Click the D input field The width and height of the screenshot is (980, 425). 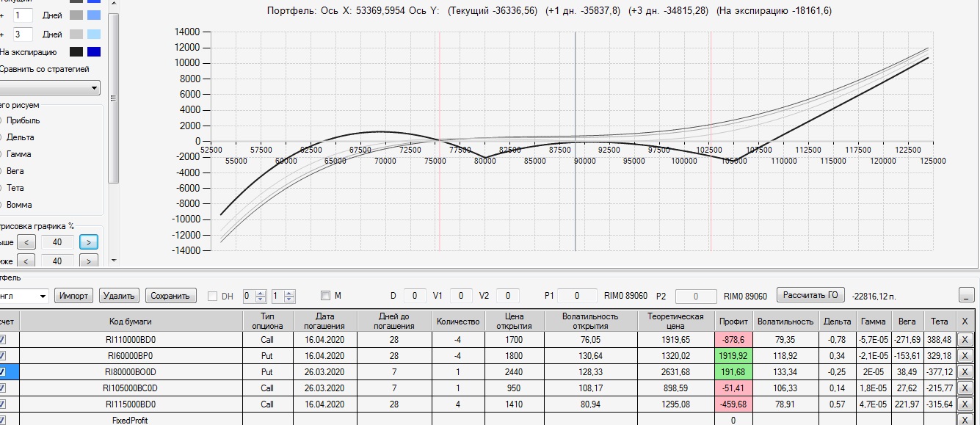tap(415, 296)
